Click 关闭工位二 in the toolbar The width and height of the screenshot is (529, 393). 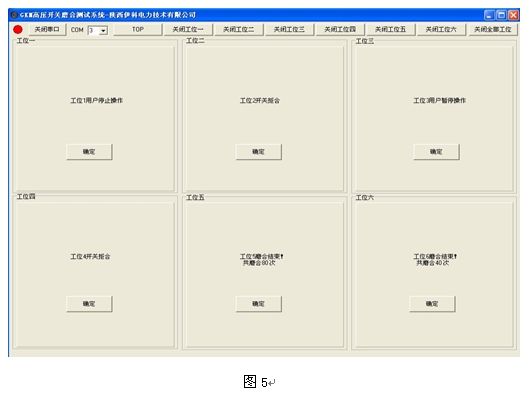click(239, 29)
